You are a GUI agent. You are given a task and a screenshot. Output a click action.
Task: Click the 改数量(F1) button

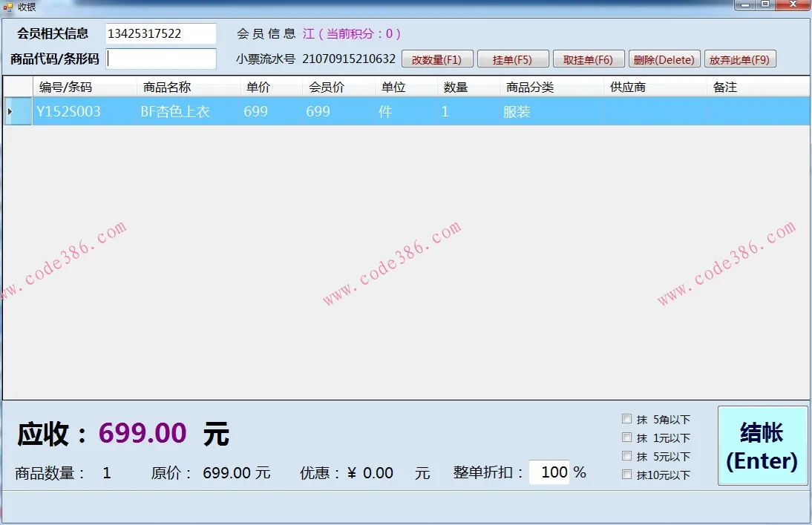pos(437,59)
